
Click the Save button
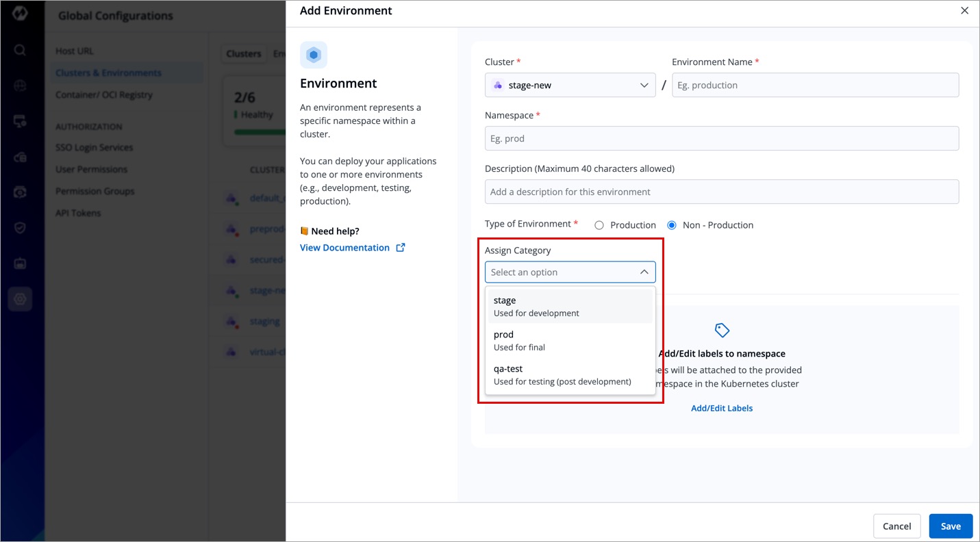pos(951,526)
